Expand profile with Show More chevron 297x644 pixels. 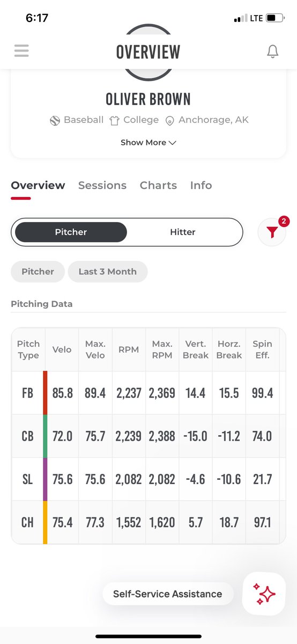pyautogui.click(x=148, y=143)
